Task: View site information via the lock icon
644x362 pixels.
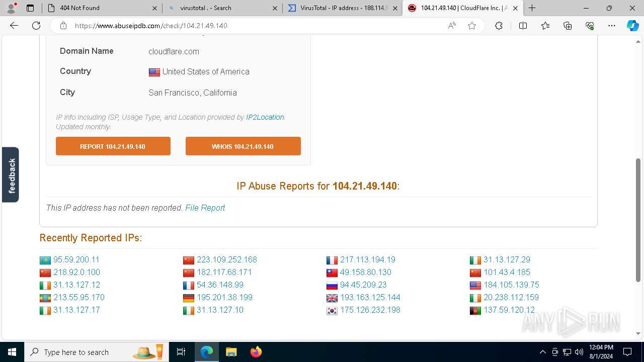Action: (x=63, y=26)
